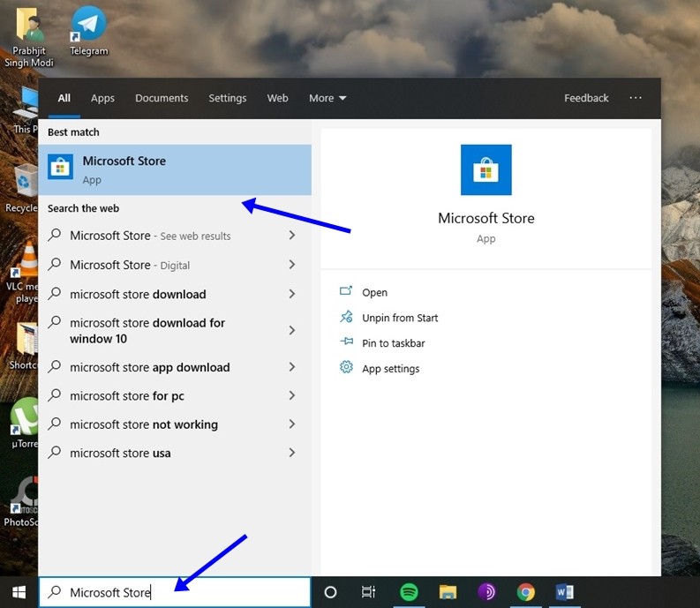
Task: Switch to the Apps search tab
Action: point(102,98)
